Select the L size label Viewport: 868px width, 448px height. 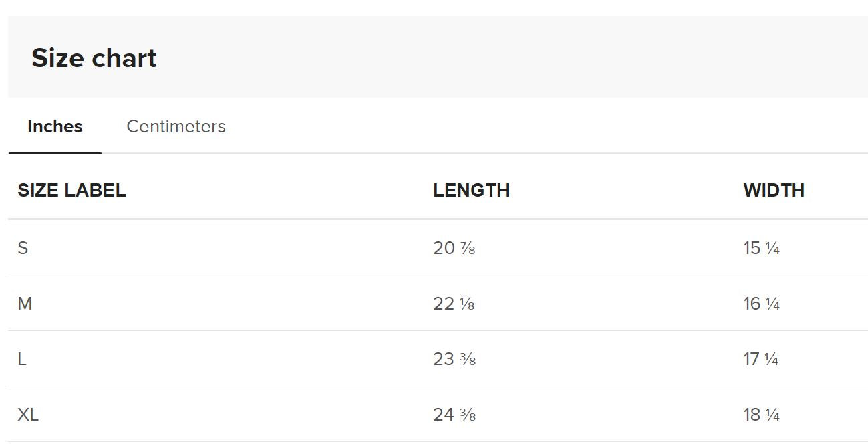point(22,359)
